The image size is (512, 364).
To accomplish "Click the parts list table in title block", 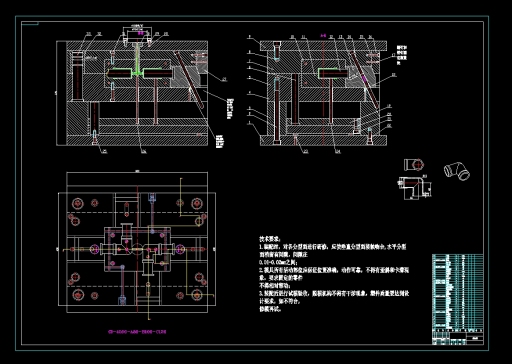I will point(457,292).
